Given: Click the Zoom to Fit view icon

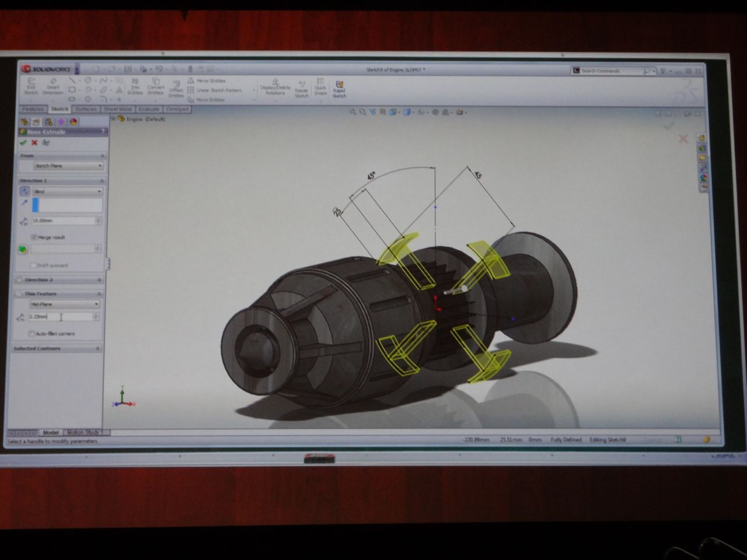Looking at the screenshot, I should [352, 112].
